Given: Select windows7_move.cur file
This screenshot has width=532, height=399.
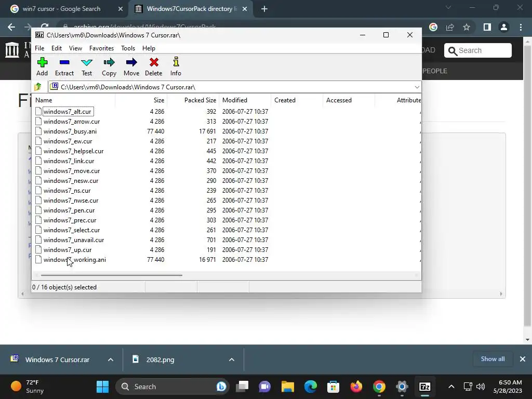Looking at the screenshot, I should (x=72, y=170).
